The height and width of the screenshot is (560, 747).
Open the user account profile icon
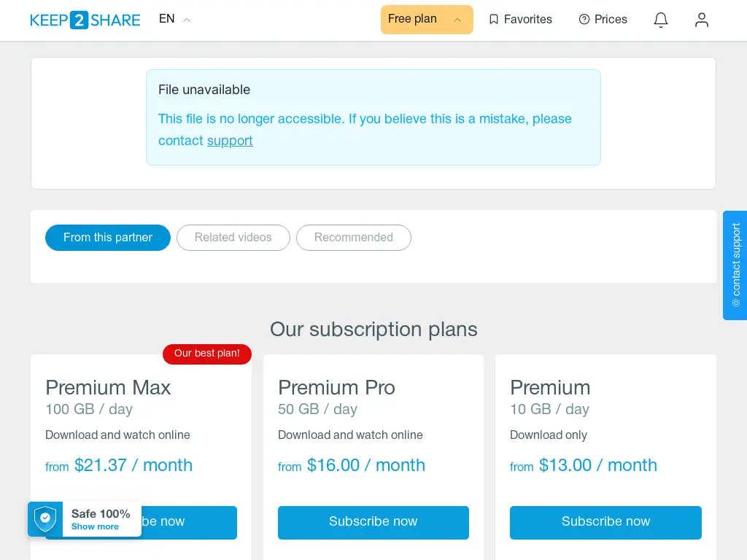(x=701, y=20)
